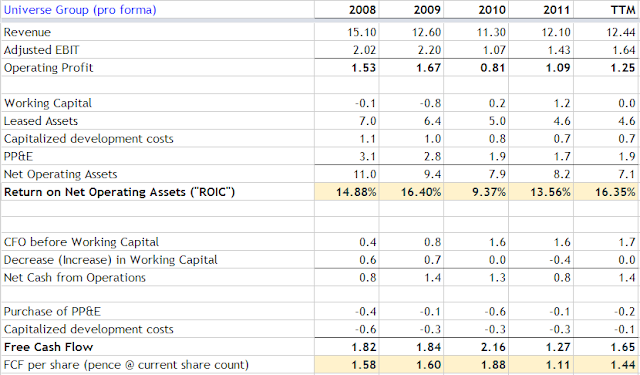Select 2011 Free Cash Flow value 1.27

(558, 347)
